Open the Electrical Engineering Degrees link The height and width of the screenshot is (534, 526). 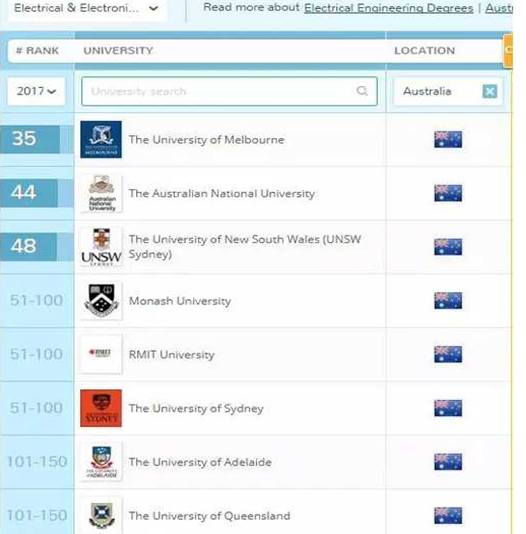click(388, 8)
